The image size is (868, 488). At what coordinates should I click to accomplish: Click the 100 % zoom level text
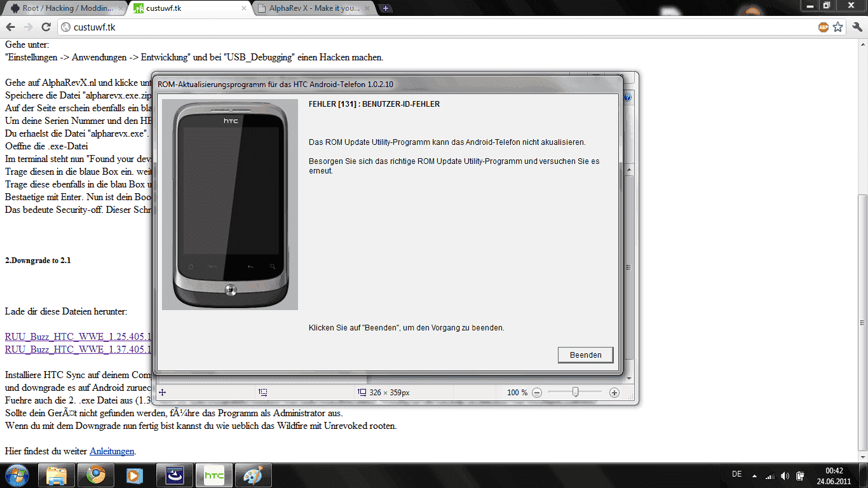point(517,393)
